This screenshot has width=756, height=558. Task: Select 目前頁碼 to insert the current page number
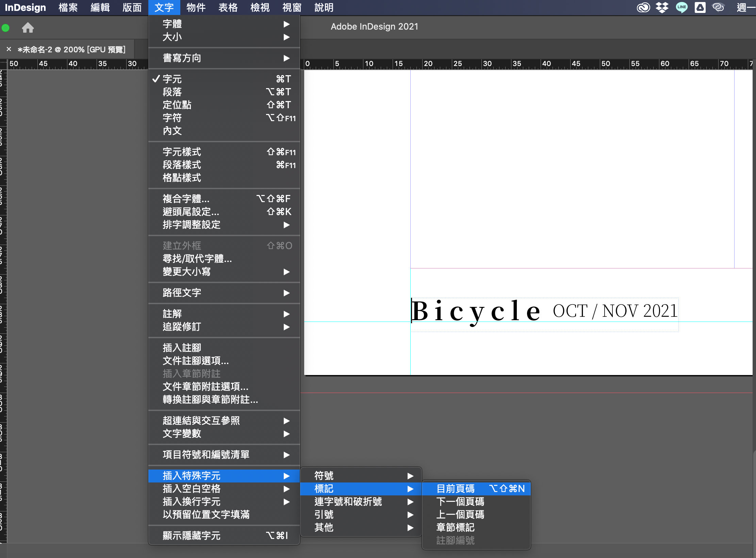455,489
